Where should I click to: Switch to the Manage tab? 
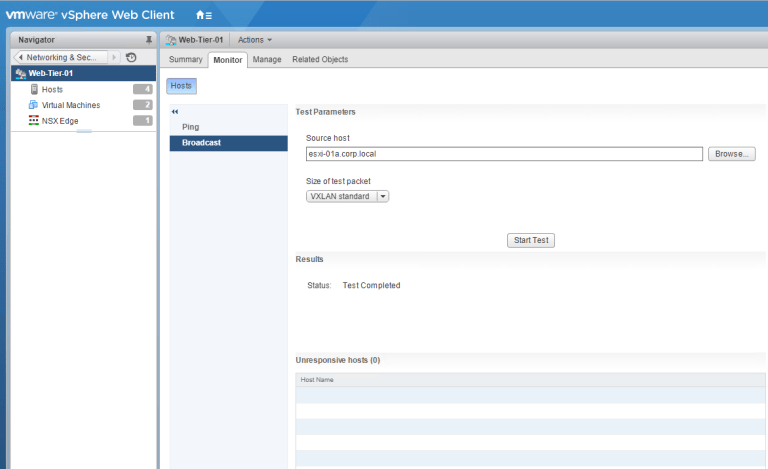coord(267,60)
